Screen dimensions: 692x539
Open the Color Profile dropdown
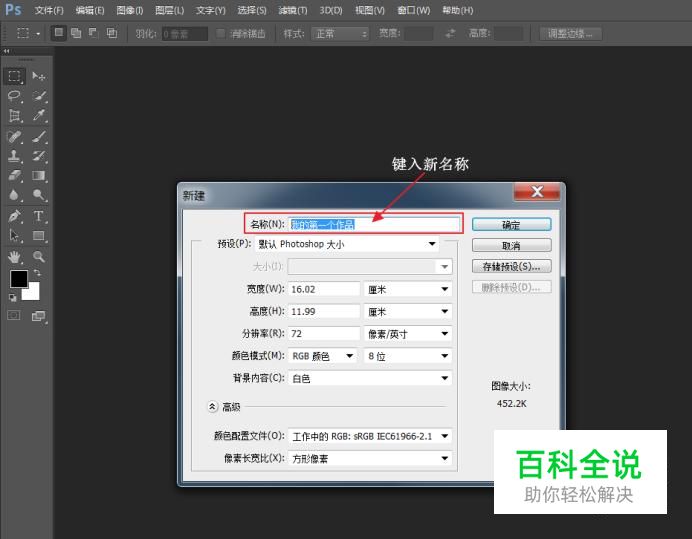[x=370, y=436]
